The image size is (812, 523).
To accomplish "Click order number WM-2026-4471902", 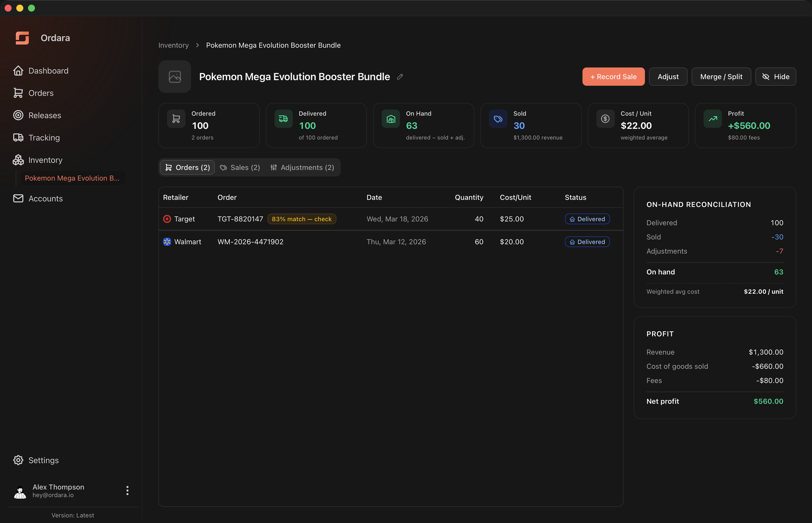I will point(250,242).
